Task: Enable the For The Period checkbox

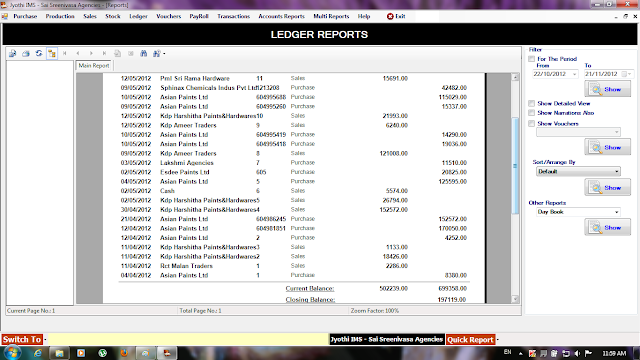Action: click(531, 59)
